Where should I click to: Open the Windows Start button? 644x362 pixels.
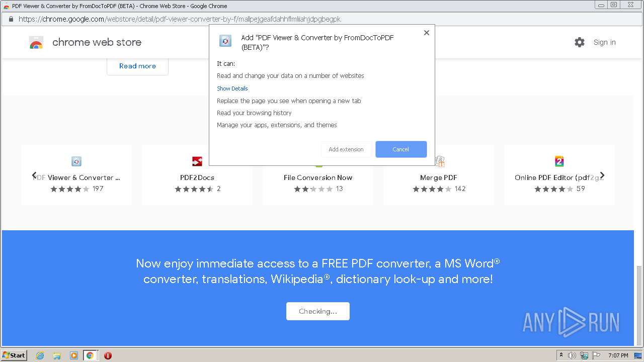click(14, 355)
